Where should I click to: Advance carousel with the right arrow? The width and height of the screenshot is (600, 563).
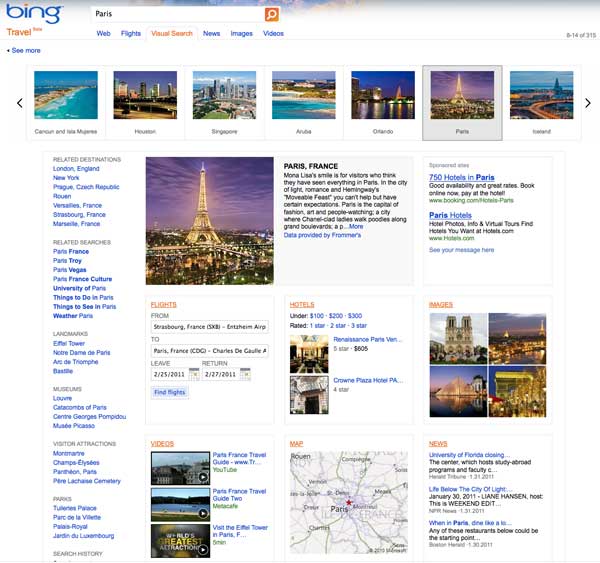pyautogui.click(x=587, y=102)
